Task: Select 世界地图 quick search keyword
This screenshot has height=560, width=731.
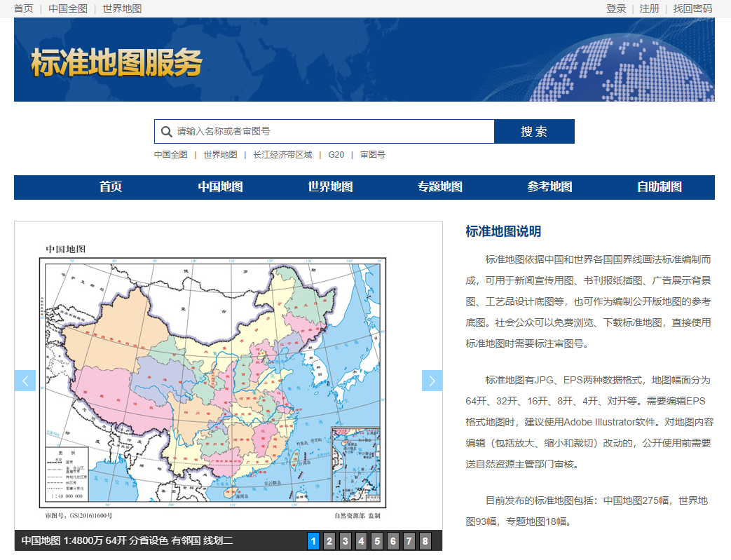Action: coord(221,155)
